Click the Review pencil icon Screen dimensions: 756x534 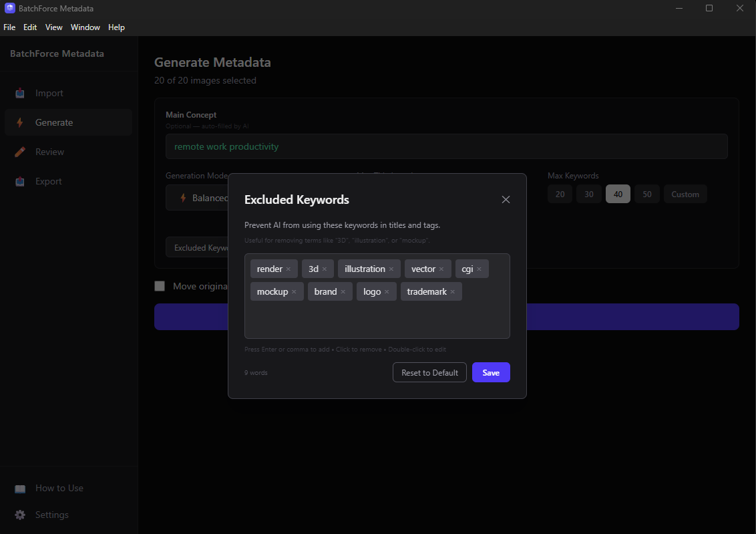pos(20,152)
